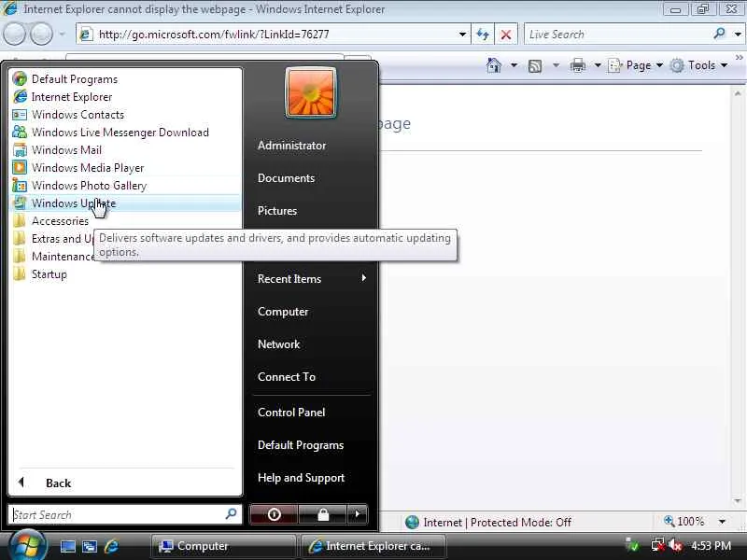
Task: Select Windows Live Messenger Download
Action: click(125, 133)
